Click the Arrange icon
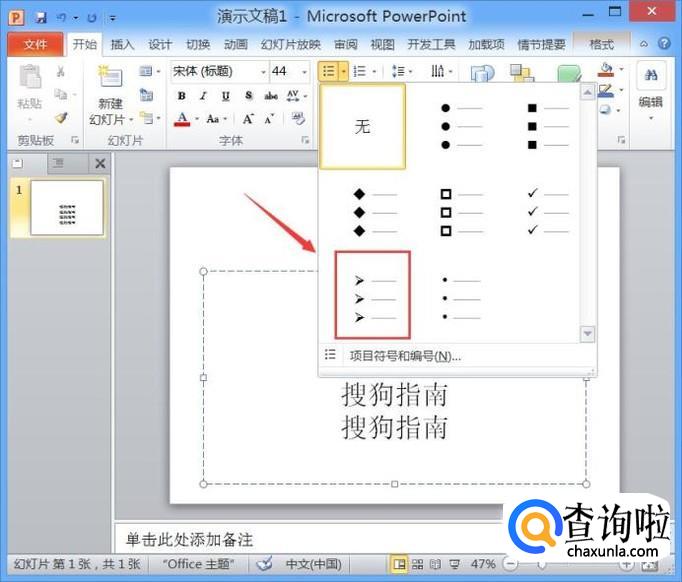 click(521, 73)
